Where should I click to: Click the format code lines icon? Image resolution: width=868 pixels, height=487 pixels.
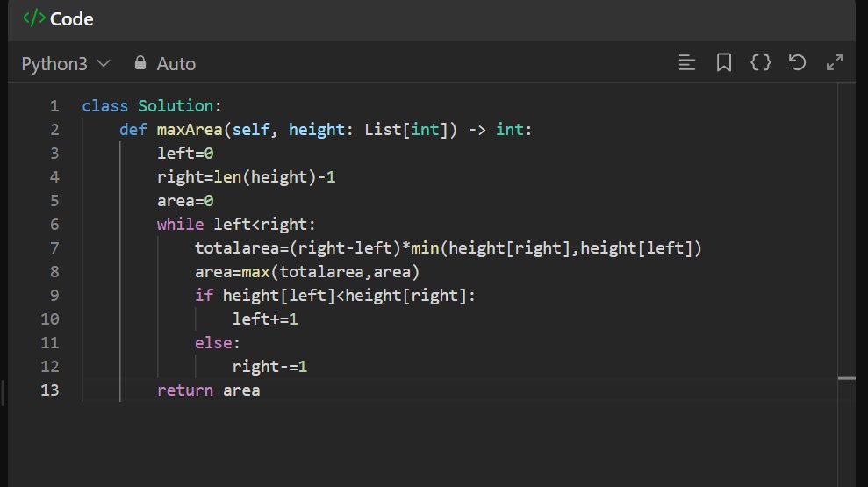pos(687,62)
